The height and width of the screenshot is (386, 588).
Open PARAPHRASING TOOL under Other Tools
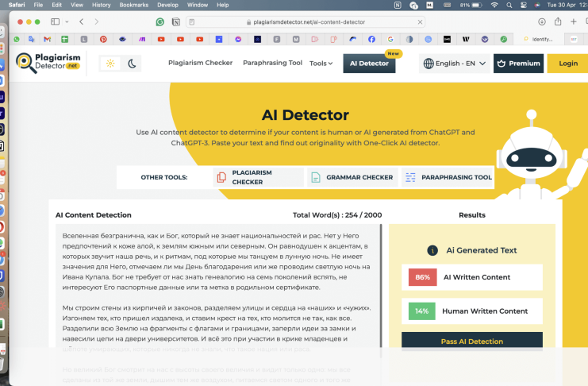coord(447,177)
